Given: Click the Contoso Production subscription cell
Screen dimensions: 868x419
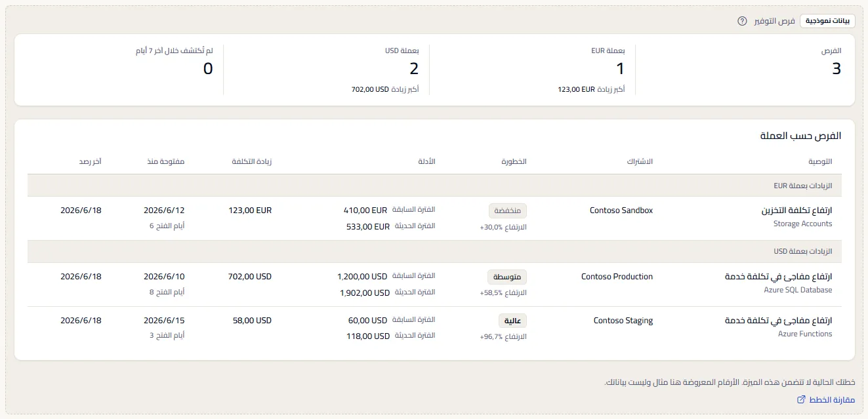Looking at the screenshot, I should pyautogui.click(x=617, y=277).
